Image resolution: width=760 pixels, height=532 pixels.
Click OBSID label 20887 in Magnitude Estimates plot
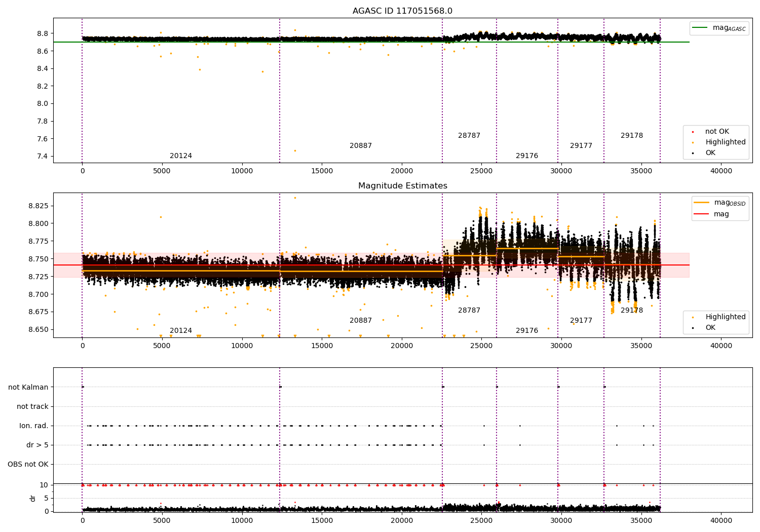pos(361,321)
